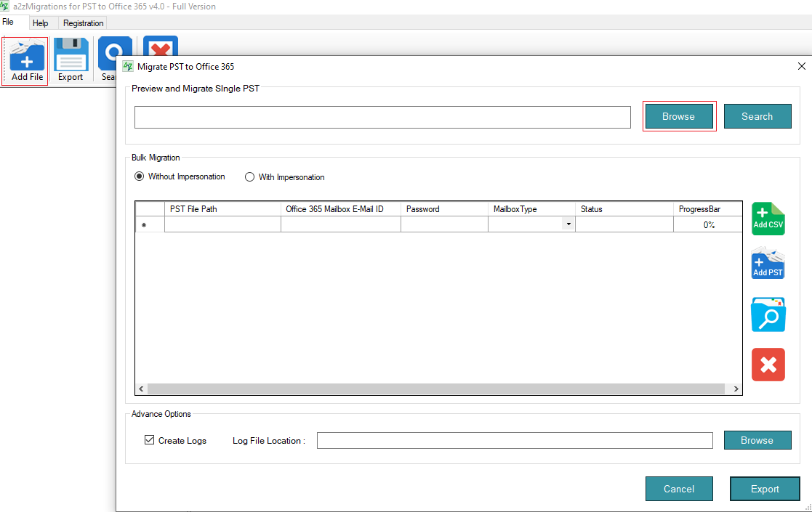812x512 pixels.
Task: Click the 0% ProgressBar cell
Action: pos(708,224)
